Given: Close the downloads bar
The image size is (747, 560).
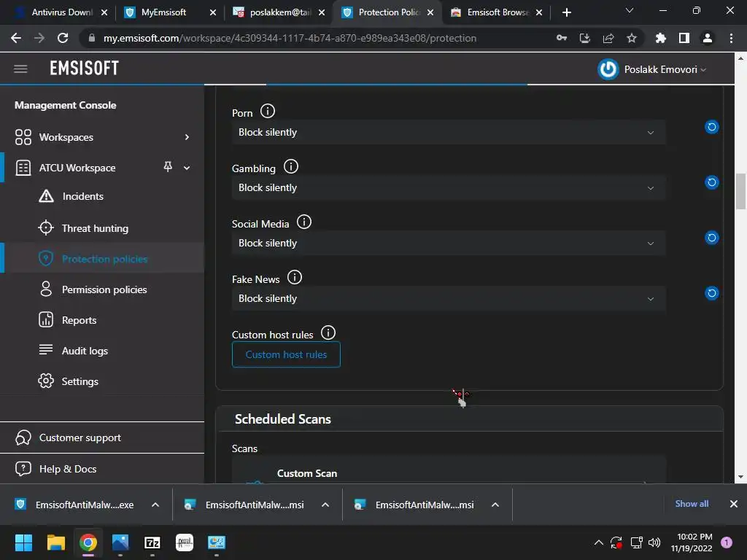Looking at the screenshot, I should point(734,504).
